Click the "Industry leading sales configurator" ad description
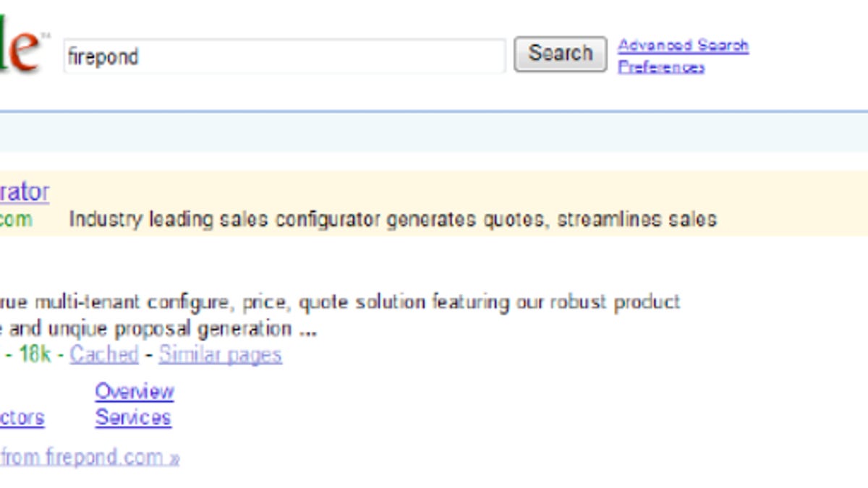 392,219
